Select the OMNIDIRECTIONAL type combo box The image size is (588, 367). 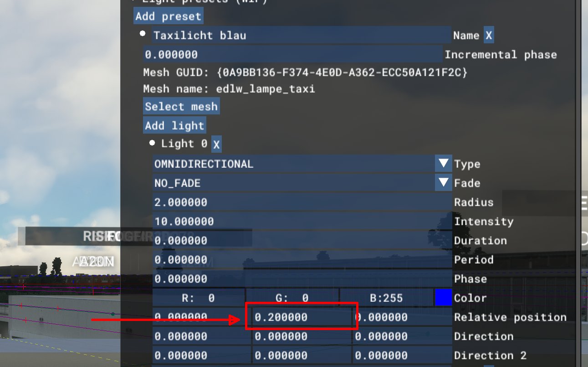tap(302, 164)
